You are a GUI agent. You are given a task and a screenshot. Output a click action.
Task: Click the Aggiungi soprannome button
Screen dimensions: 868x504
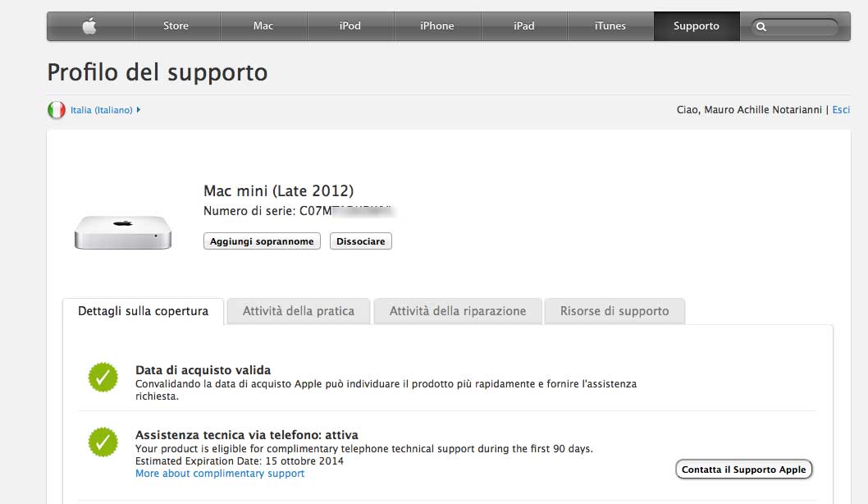(262, 241)
